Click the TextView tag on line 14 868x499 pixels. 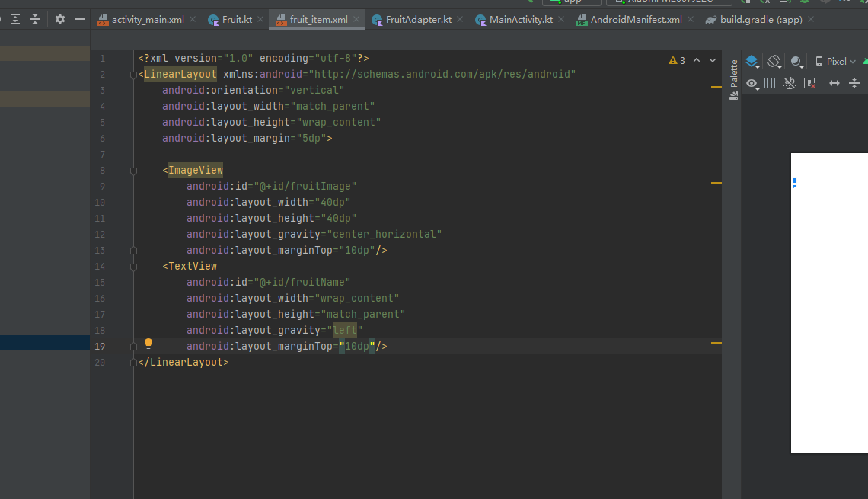tap(193, 267)
